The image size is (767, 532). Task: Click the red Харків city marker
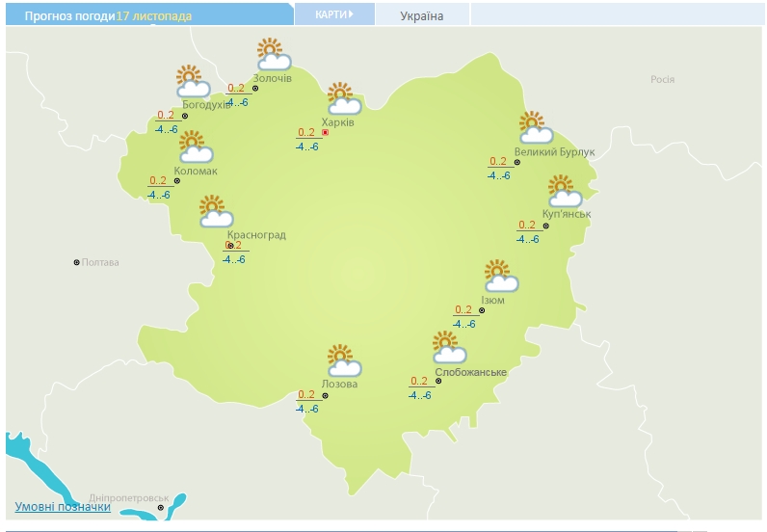coord(326,133)
